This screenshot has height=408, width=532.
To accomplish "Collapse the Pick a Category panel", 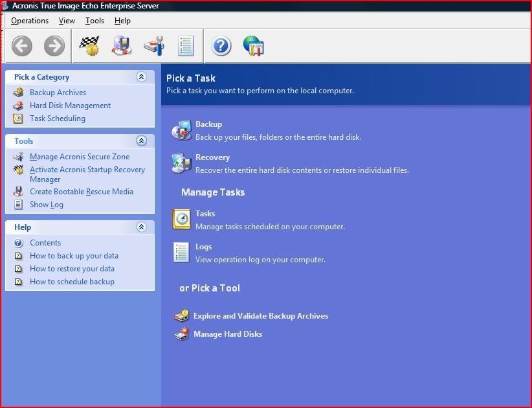I will point(141,77).
